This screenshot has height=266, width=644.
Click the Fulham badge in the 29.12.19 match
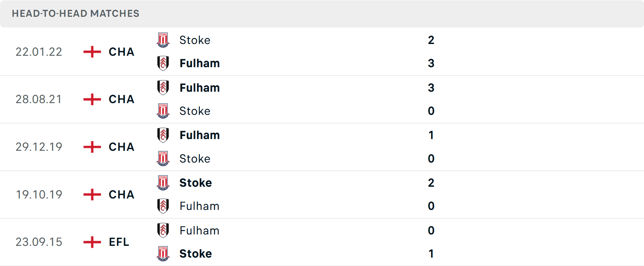point(163,135)
